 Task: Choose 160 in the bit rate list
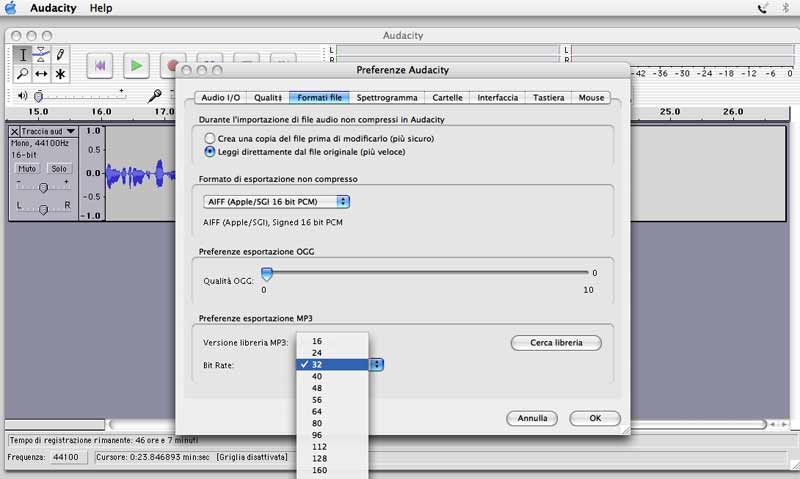[332, 470]
